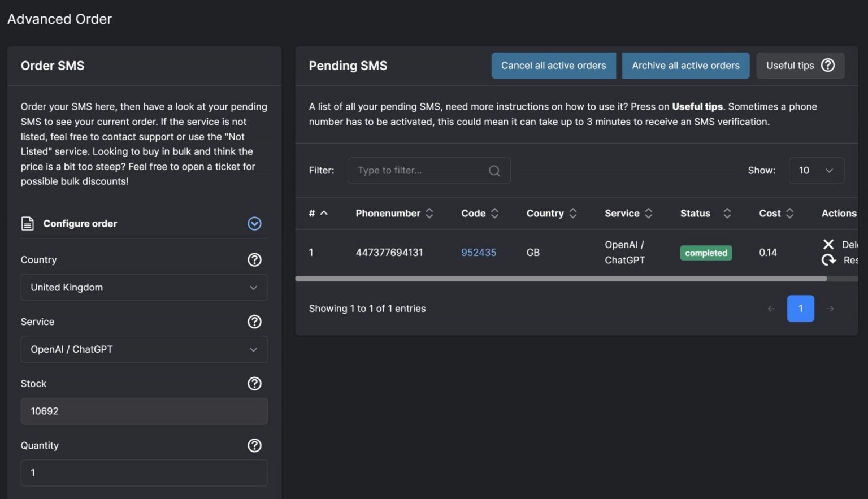Click the horizontal scrollbar under the table
Viewport: 868px width, 499px height.
click(561, 279)
